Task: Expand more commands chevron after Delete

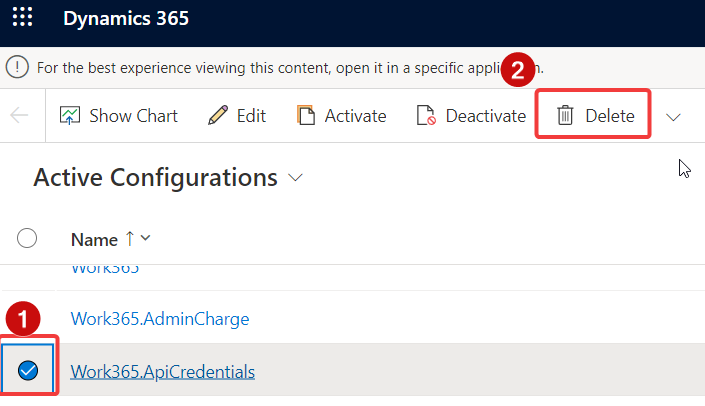Action: (673, 117)
